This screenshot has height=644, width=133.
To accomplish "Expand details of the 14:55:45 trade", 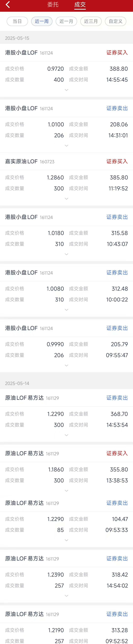I will [x=66, y=90].
